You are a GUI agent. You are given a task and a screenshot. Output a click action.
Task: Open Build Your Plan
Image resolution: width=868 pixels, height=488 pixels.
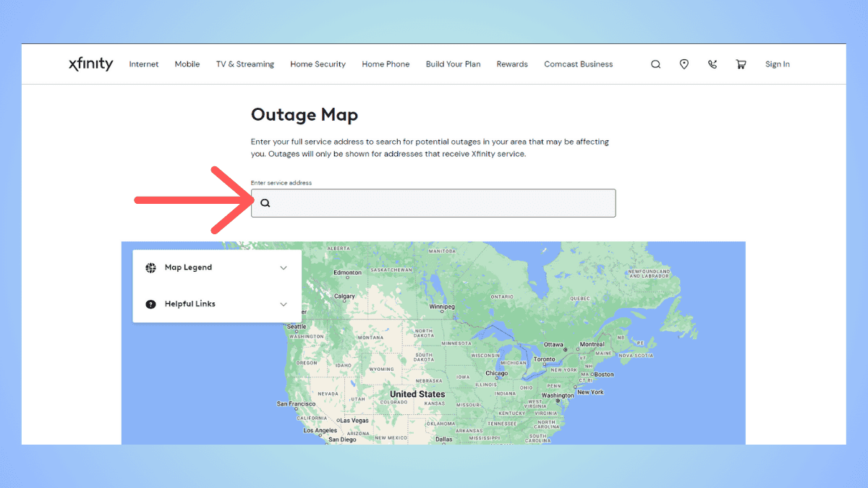coord(453,64)
